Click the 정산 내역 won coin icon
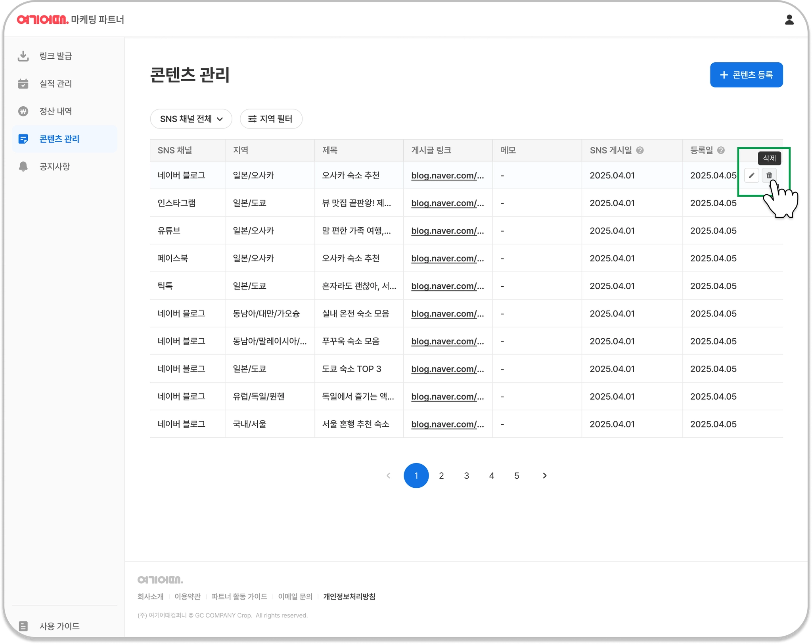The height and width of the screenshot is (644, 812). tap(23, 111)
